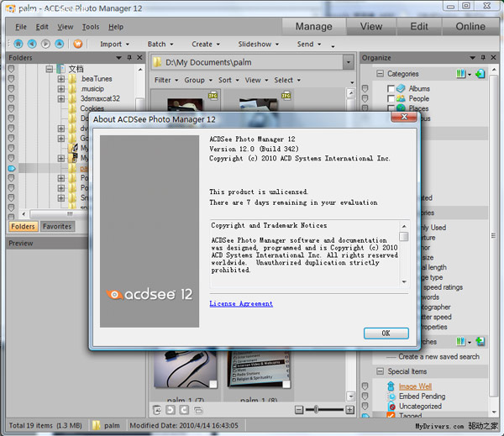Check the Places category checkbox
This screenshot has width=504, height=436.
[x=391, y=108]
